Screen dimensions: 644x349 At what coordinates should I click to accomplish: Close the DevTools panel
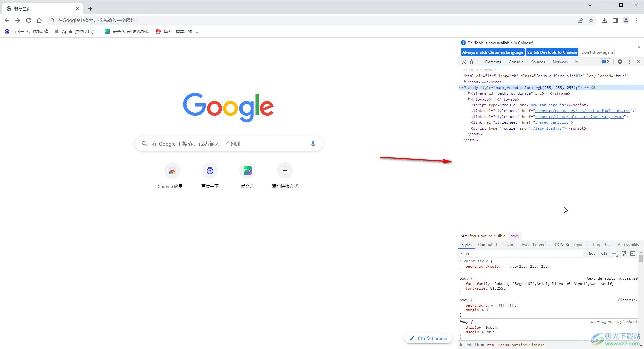tap(639, 62)
